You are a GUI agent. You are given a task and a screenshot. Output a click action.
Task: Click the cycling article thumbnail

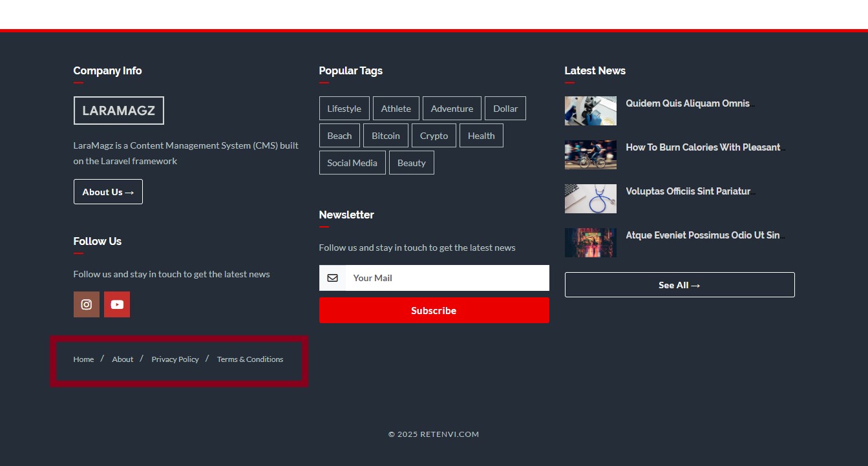[x=590, y=154]
